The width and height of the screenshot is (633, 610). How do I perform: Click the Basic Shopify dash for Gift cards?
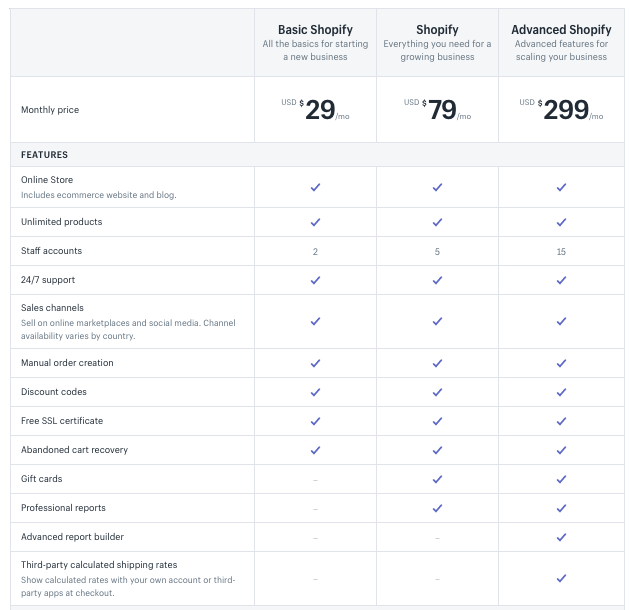pyautogui.click(x=315, y=480)
